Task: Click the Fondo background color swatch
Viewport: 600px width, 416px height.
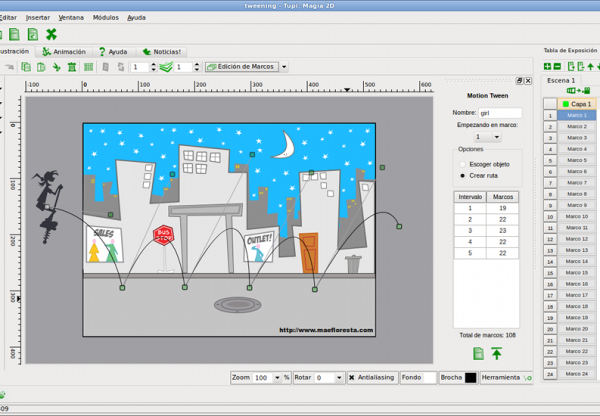Action: pyautogui.click(x=430, y=378)
